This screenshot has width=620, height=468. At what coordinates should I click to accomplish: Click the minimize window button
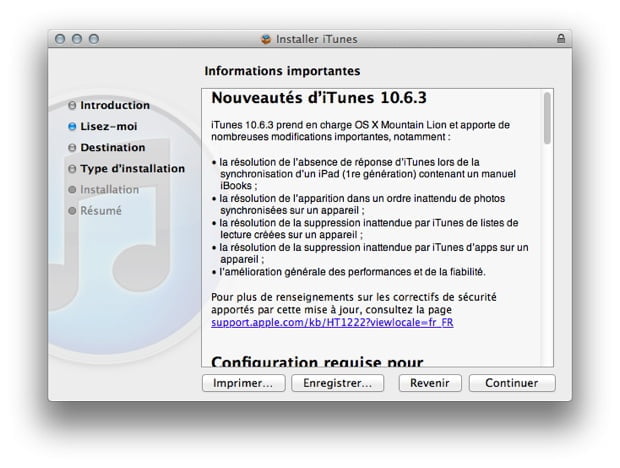[77, 39]
